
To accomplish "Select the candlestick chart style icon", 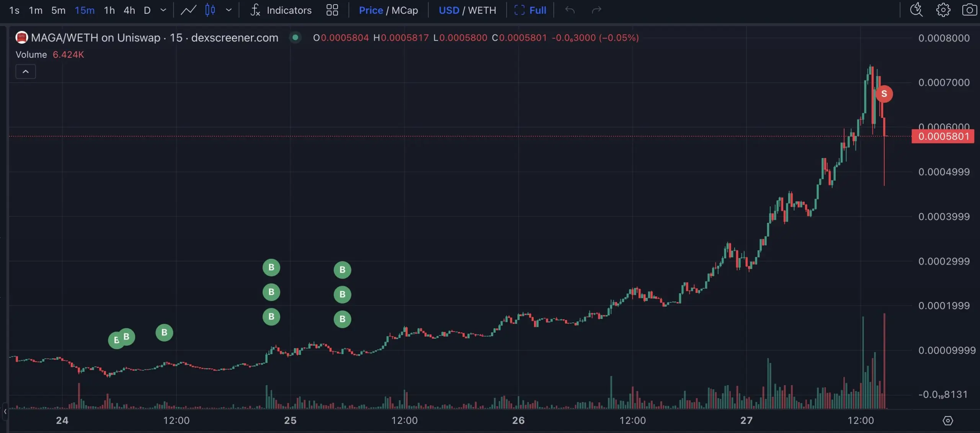I will tap(210, 10).
